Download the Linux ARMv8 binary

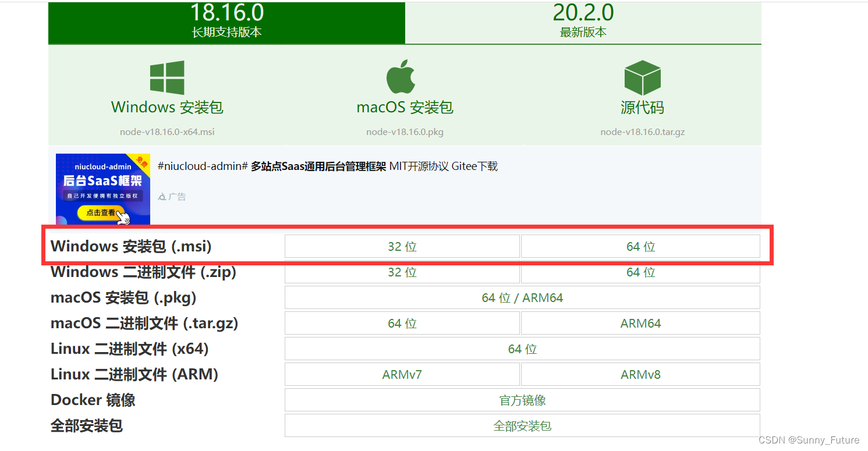click(x=640, y=375)
